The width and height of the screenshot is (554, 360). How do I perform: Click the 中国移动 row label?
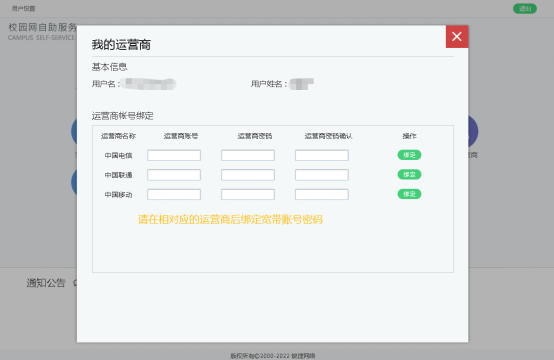pos(118,195)
